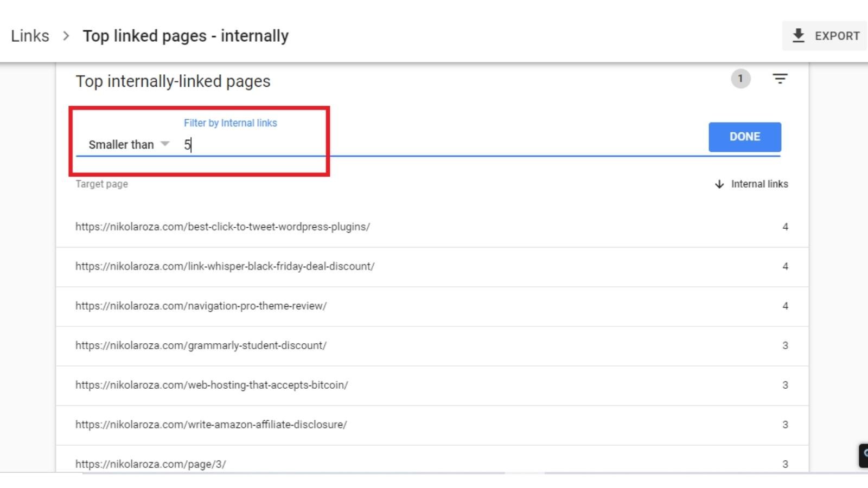
Task: Open write-amazon-affiliate-disclosure row
Action: tap(432, 425)
